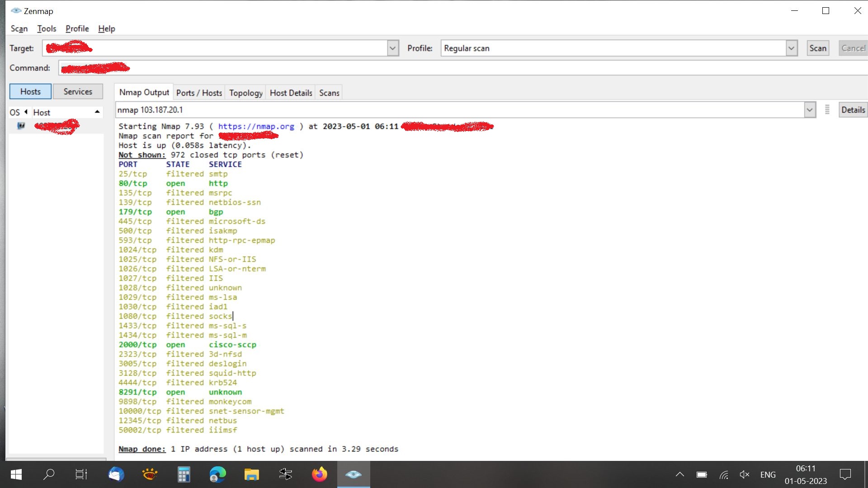Switch to the Topology tab
The image size is (868, 488).
pyautogui.click(x=245, y=93)
